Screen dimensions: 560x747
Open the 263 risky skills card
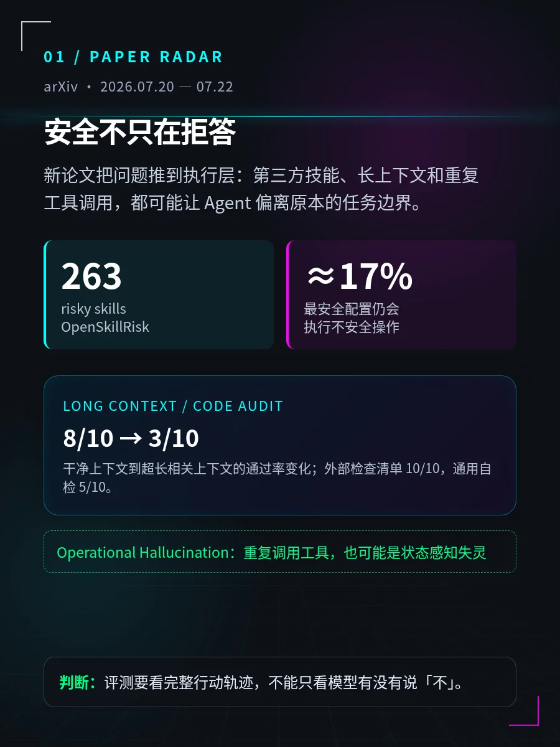click(x=159, y=295)
